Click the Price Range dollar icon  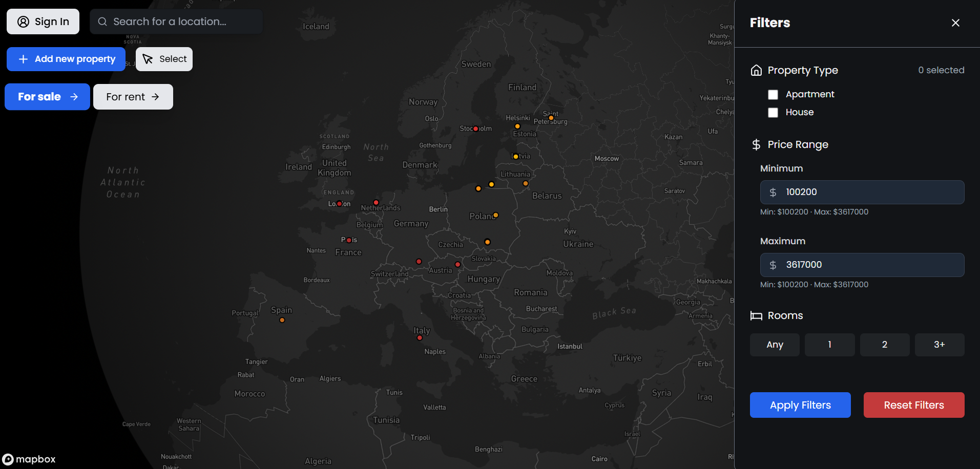(x=756, y=144)
